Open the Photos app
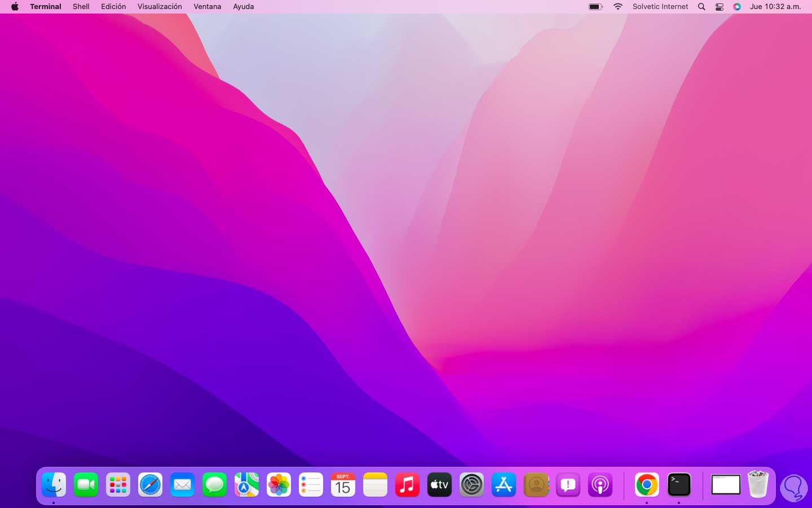Viewport: 812px width, 508px height. tap(279, 485)
